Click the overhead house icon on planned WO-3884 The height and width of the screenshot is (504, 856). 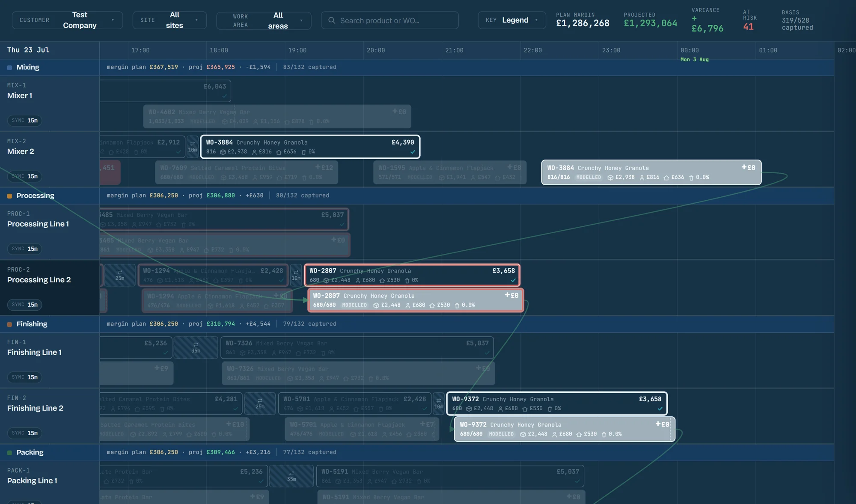coord(279,152)
